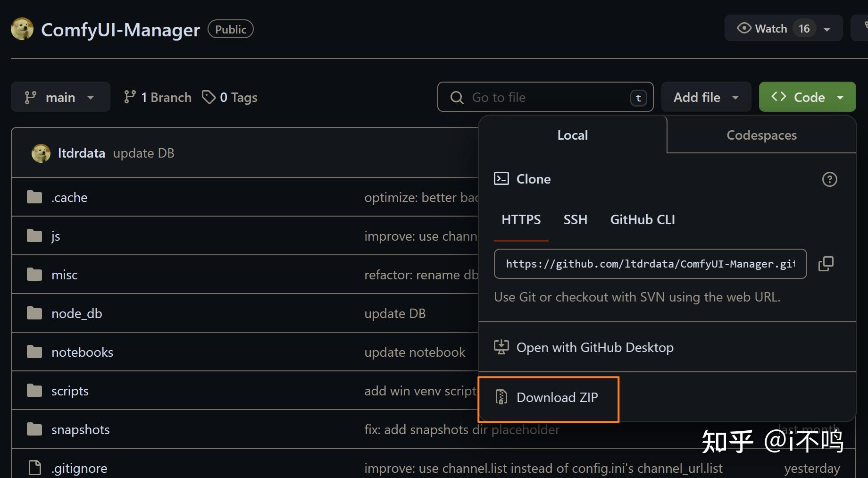Screen dimensions: 868x478
Task: Click the terminal icon beside Clone
Action: (x=501, y=179)
